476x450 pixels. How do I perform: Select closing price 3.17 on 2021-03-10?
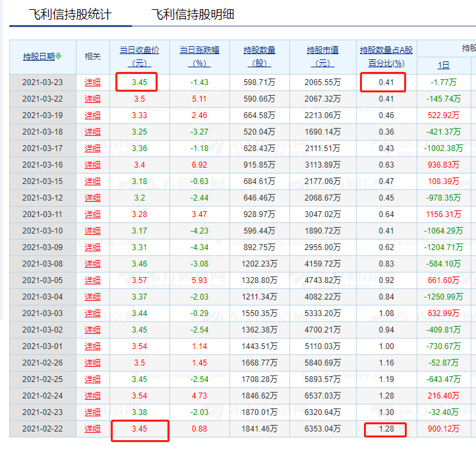pyautogui.click(x=139, y=231)
